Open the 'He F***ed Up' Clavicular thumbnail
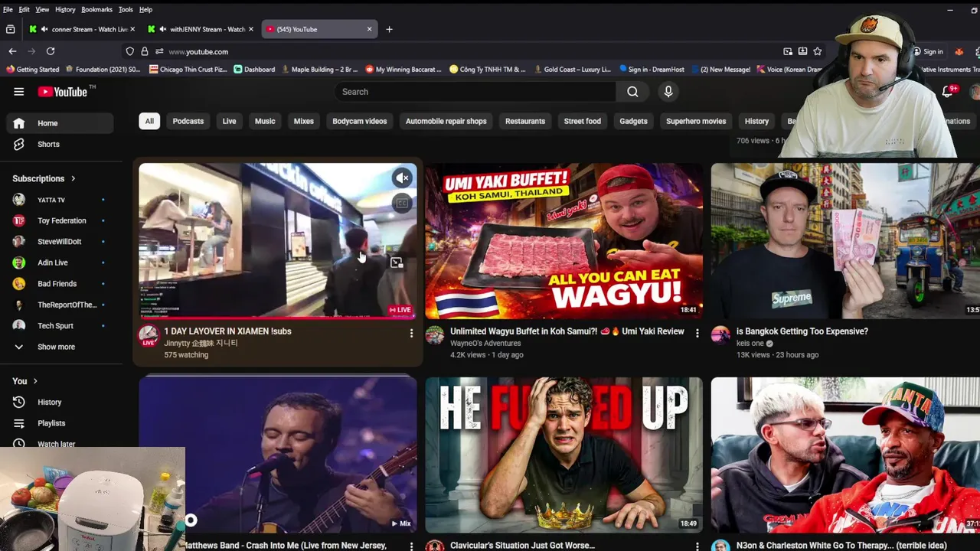Image resolution: width=980 pixels, height=551 pixels. click(563, 455)
